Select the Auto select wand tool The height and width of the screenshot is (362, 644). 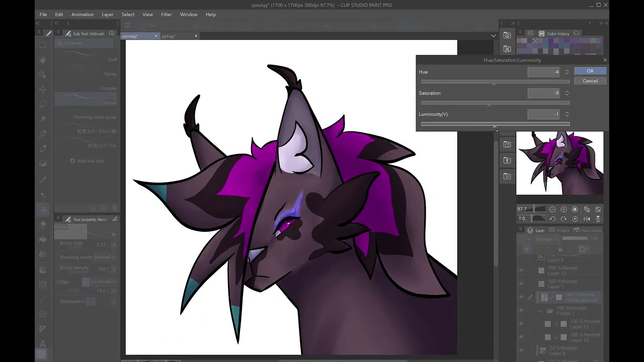click(43, 119)
